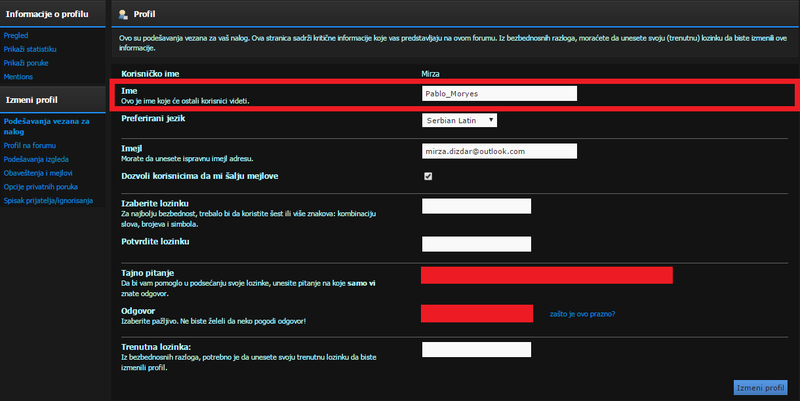Image resolution: width=800 pixels, height=401 pixels.
Task: Toggle 'Dozvoli korisnicima da mi šalju mejlove' checkbox
Action: click(428, 176)
